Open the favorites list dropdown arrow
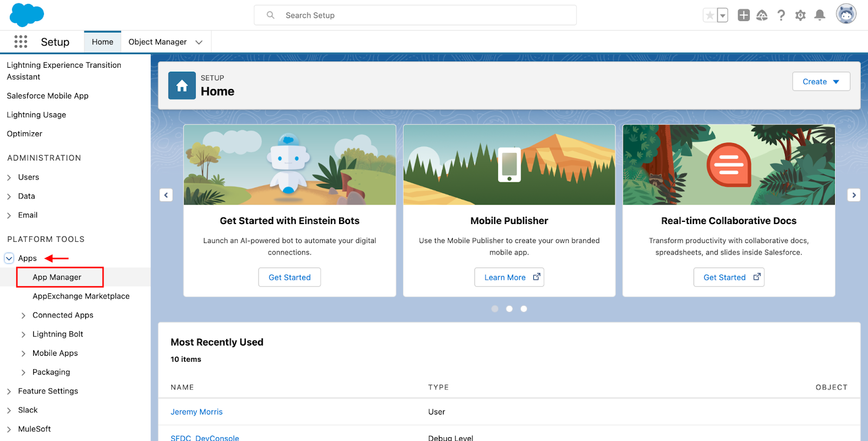868x441 pixels. coord(723,15)
